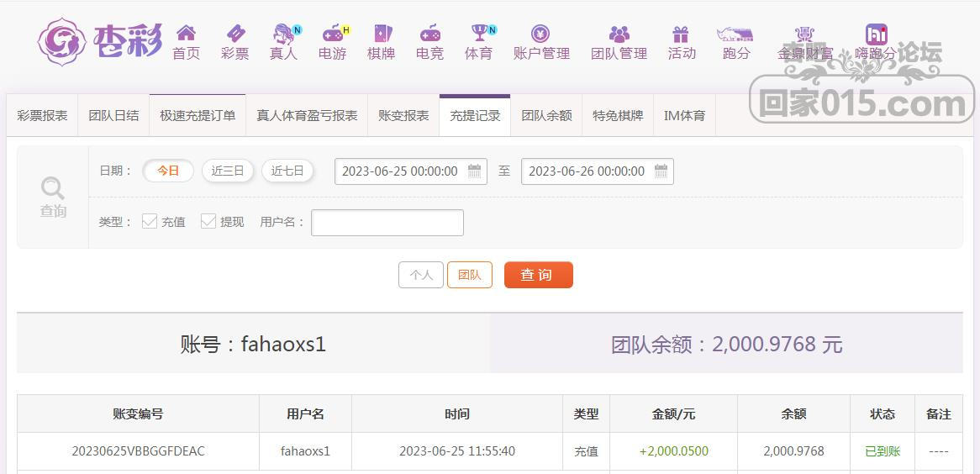980x474 pixels.
Task: Click the 类型 column header
Action: [587, 414]
